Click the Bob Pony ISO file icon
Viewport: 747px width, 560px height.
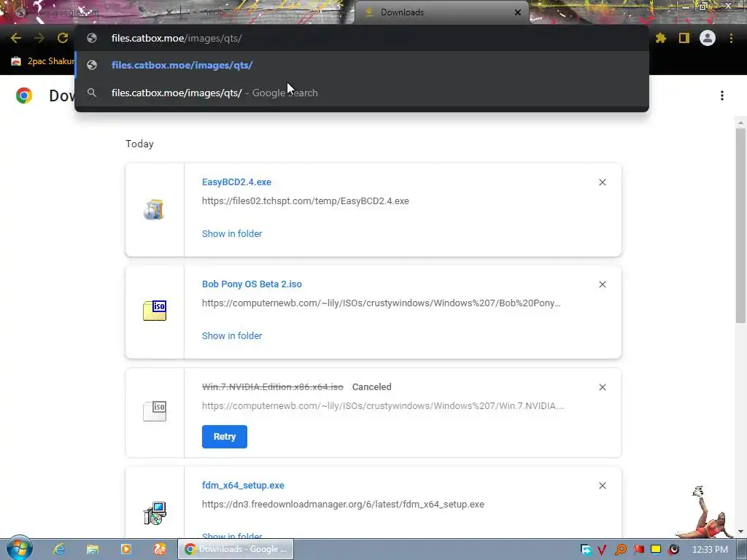(x=155, y=311)
